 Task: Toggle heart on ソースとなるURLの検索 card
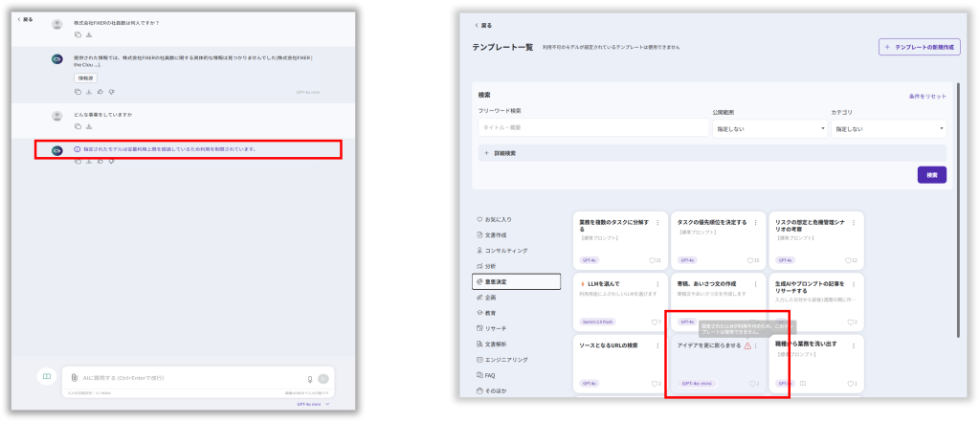click(655, 383)
